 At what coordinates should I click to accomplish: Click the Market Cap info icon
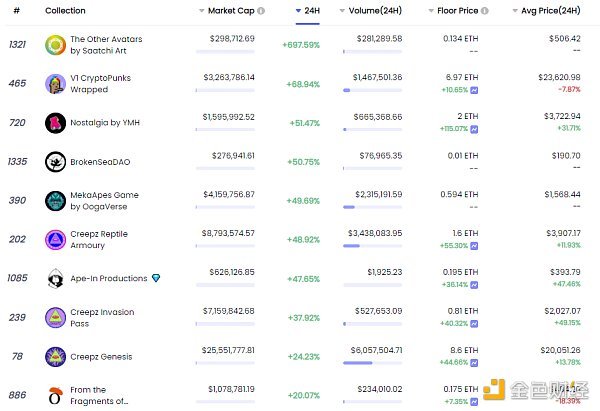[x=262, y=11]
